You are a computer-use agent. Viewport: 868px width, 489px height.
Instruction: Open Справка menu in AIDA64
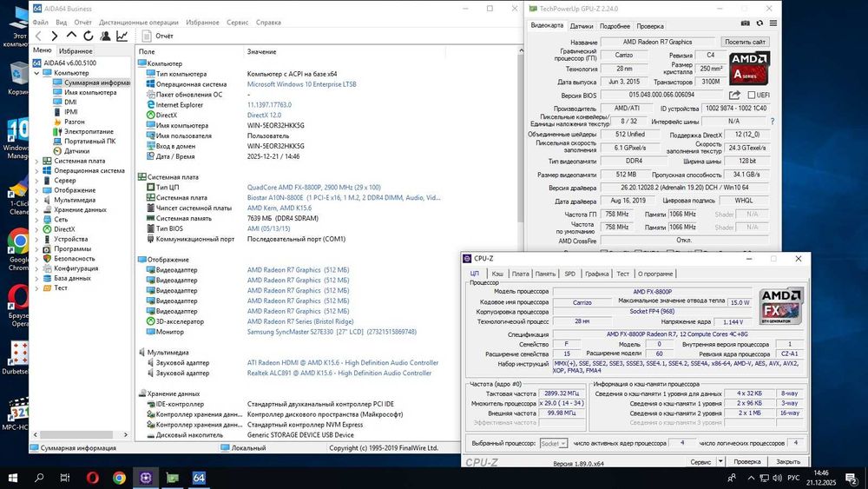click(268, 23)
